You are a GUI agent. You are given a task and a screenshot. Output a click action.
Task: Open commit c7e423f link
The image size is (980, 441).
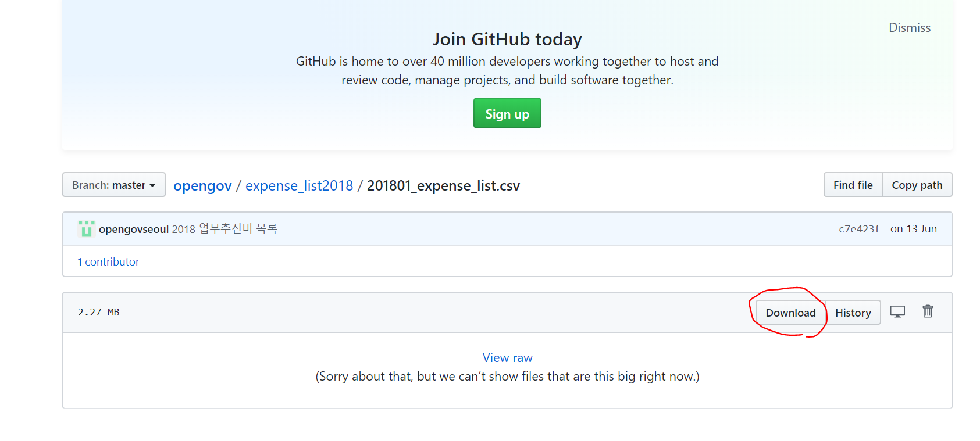[x=859, y=229]
